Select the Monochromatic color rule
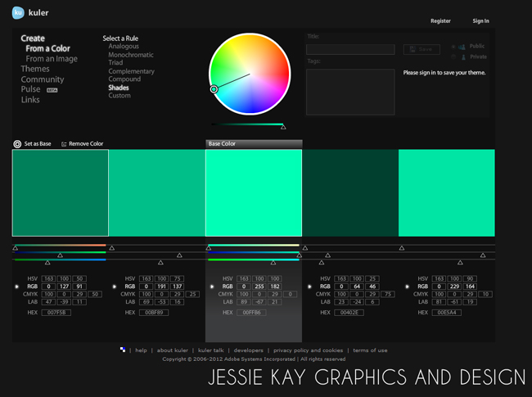532x397 pixels. click(x=131, y=55)
